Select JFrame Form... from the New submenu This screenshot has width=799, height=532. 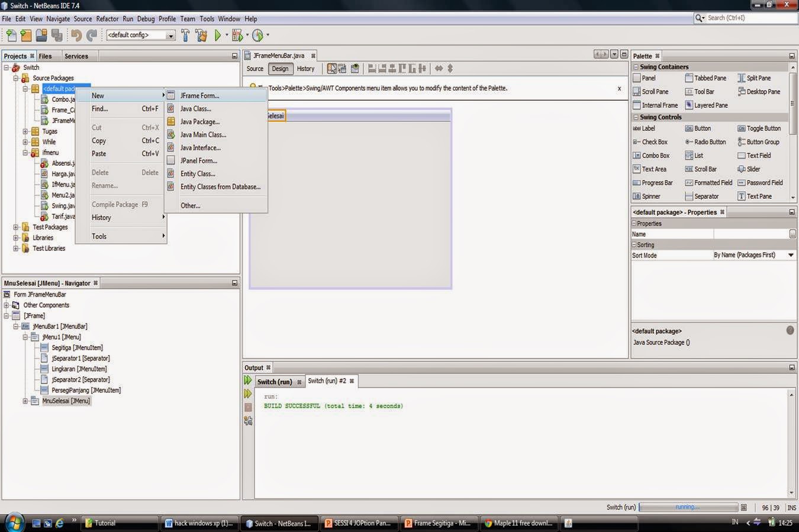pos(216,95)
